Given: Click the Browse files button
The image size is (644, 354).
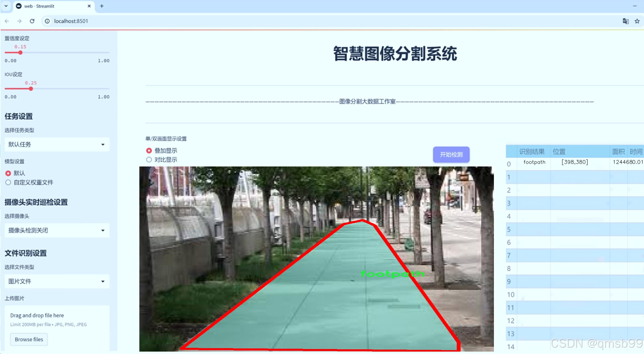Looking at the screenshot, I should [x=29, y=339].
